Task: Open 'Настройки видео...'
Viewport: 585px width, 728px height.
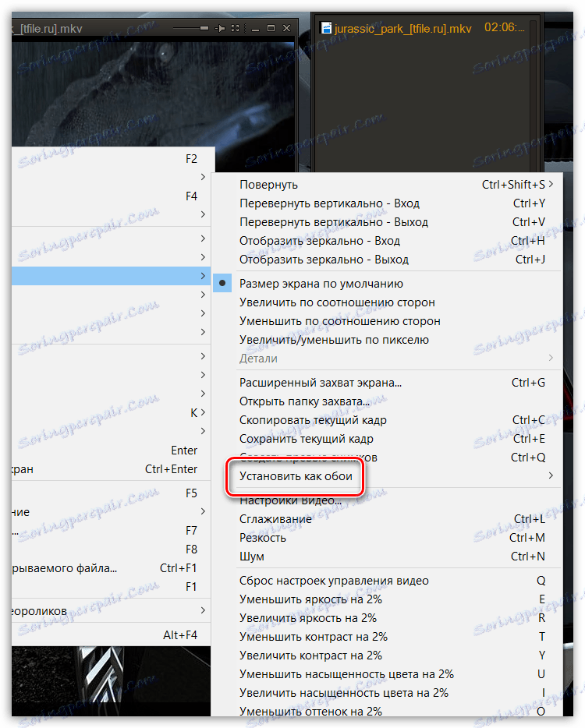Action: tap(387, 500)
